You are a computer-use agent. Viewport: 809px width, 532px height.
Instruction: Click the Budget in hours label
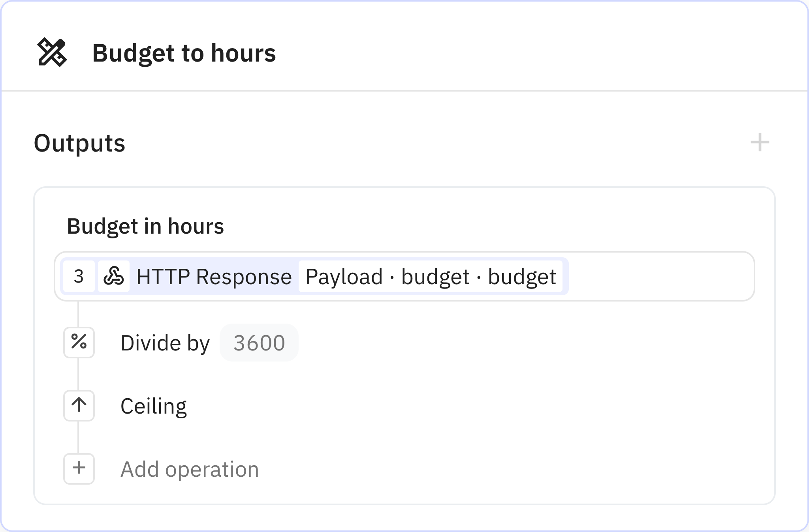145,226
